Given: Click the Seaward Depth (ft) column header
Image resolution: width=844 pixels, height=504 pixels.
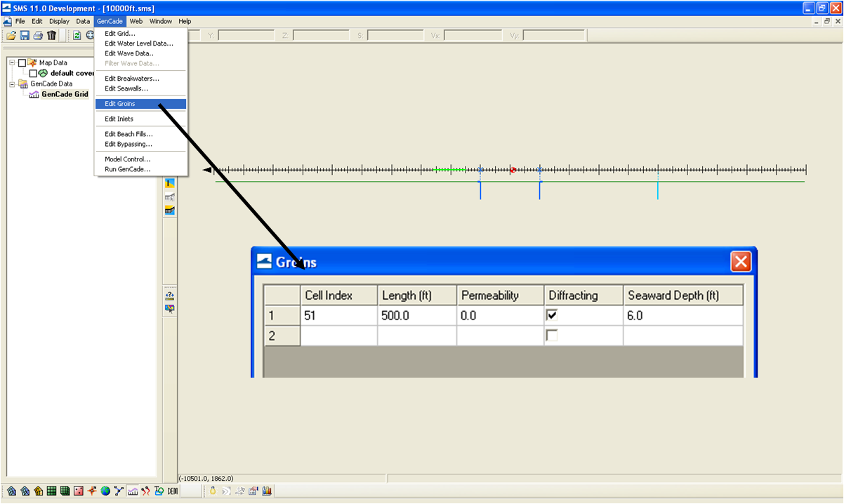Looking at the screenshot, I should point(683,296).
